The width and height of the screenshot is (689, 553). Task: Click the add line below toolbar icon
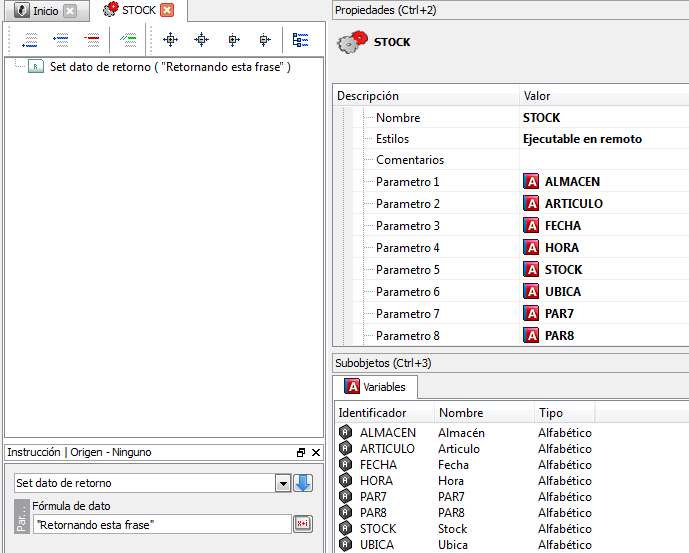pyautogui.click(x=30, y=40)
